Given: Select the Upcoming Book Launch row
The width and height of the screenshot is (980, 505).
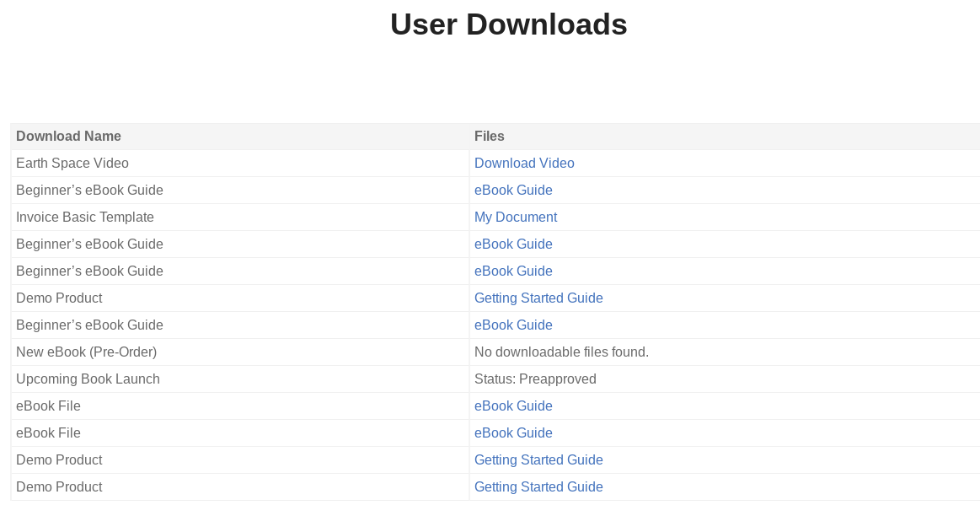Looking at the screenshot, I should [88, 379].
